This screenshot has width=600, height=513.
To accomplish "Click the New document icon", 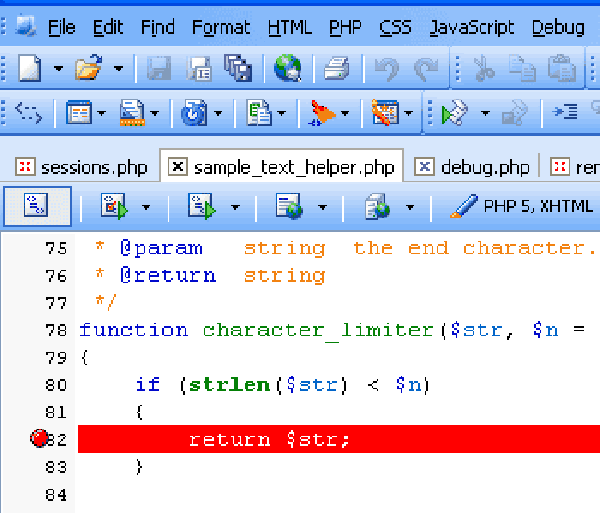I will pos(30,68).
